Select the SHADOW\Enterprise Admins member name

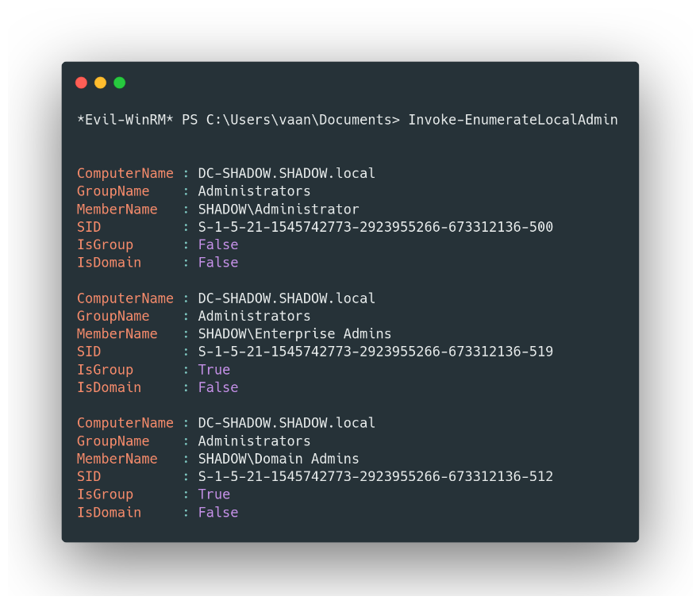[x=294, y=334]
